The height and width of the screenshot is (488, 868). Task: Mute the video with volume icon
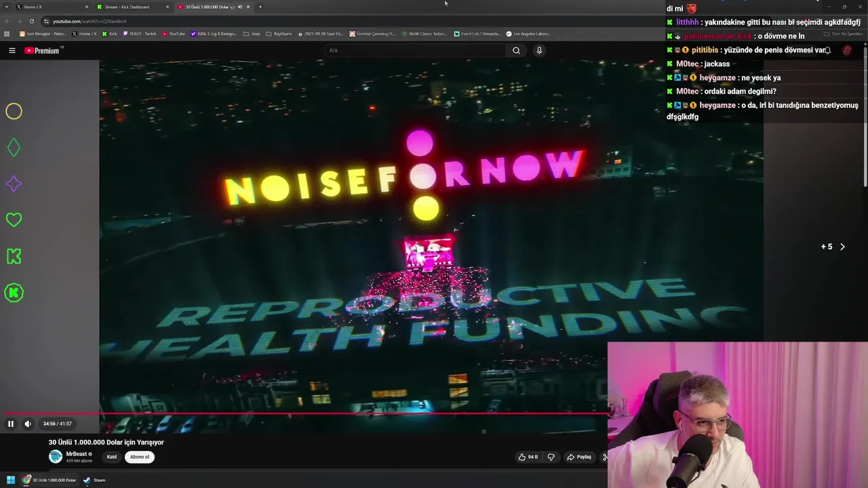pyautogui.click(x=28, y=424)
